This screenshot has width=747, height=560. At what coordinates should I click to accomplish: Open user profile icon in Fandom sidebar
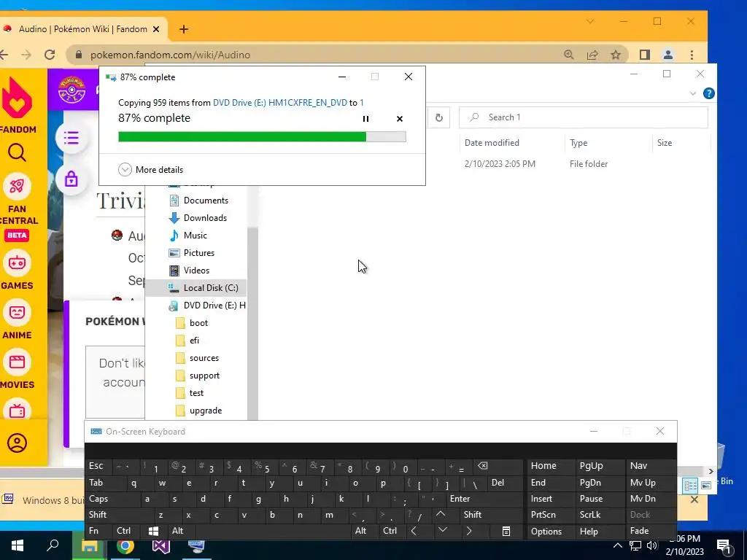(x=18, y=443)
